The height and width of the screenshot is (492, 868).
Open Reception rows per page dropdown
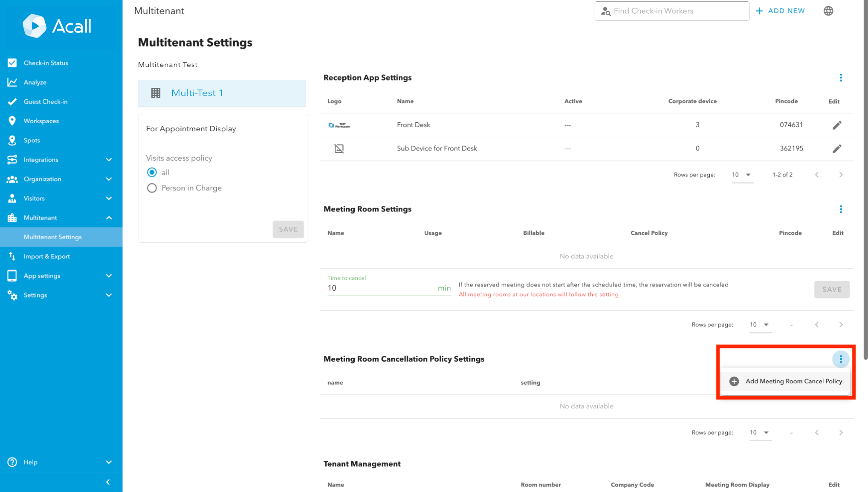742,175
